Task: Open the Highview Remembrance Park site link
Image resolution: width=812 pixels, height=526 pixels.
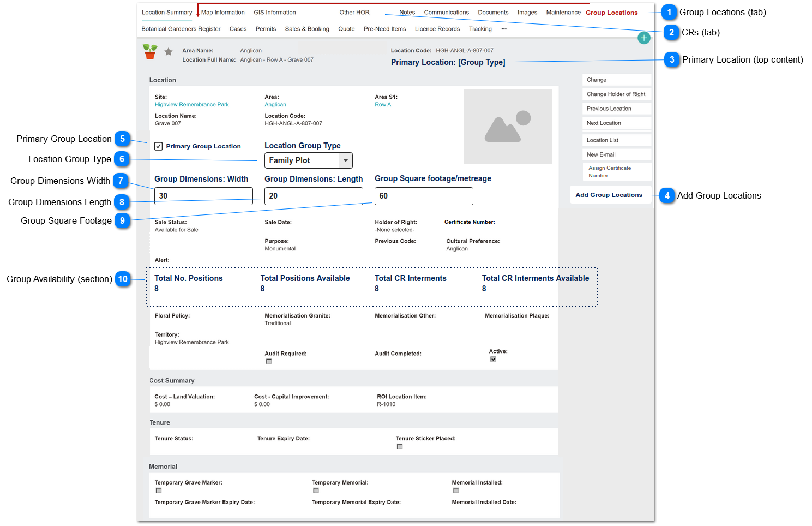Action: pyautogui.click(x=192, y=105)
